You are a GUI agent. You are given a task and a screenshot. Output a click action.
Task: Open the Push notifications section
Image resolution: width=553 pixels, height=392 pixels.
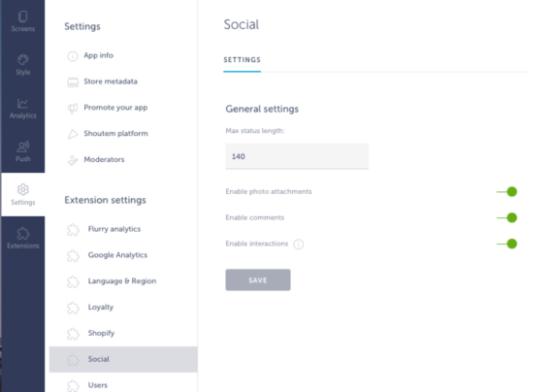[23, 151]
